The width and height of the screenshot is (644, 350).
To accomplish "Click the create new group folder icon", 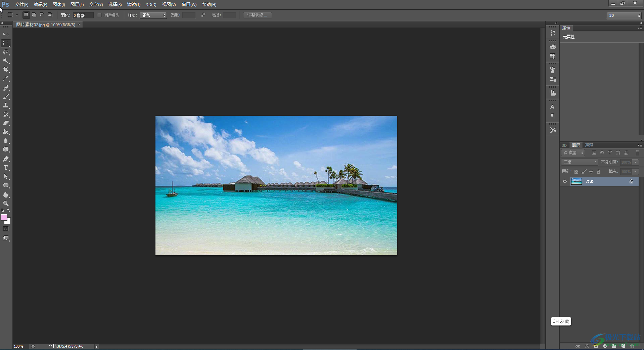I will (x=614, y=346).
